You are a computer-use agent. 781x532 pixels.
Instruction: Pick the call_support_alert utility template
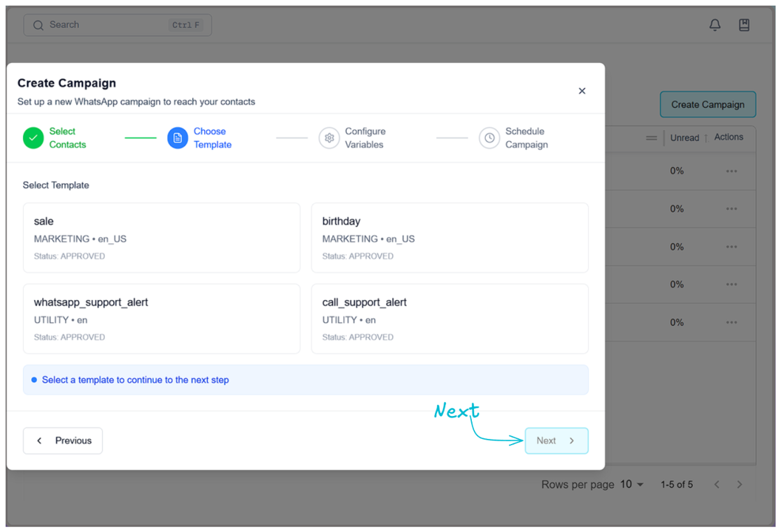click(450, 318)
